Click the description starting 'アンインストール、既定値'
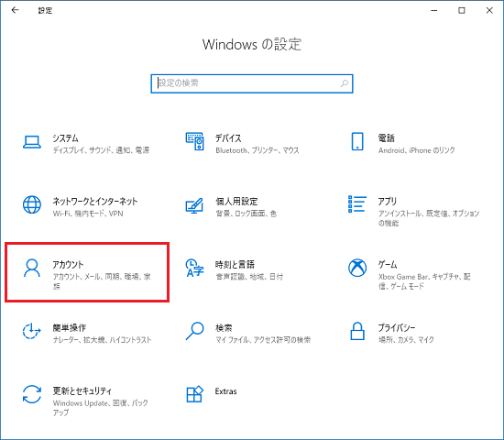 429,218
